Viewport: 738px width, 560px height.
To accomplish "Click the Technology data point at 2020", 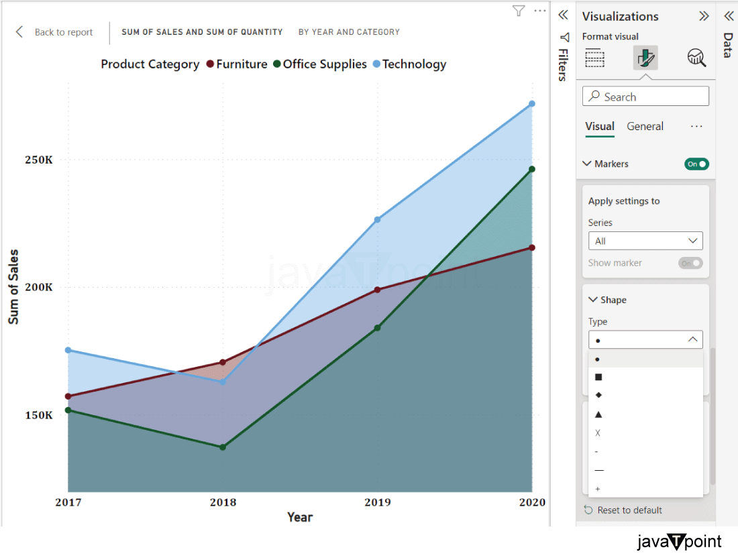I will pos(532,103).
